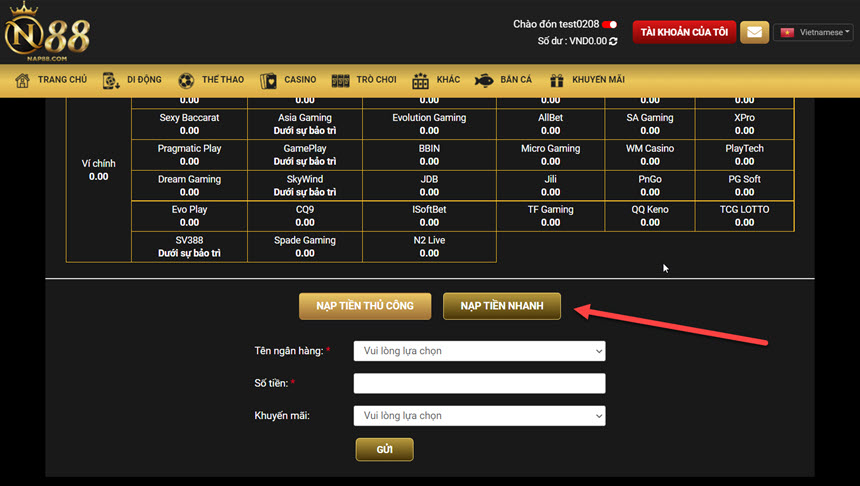Click the Chào đón test0208 greeting
Screen dimensions: 860x486
556,24
